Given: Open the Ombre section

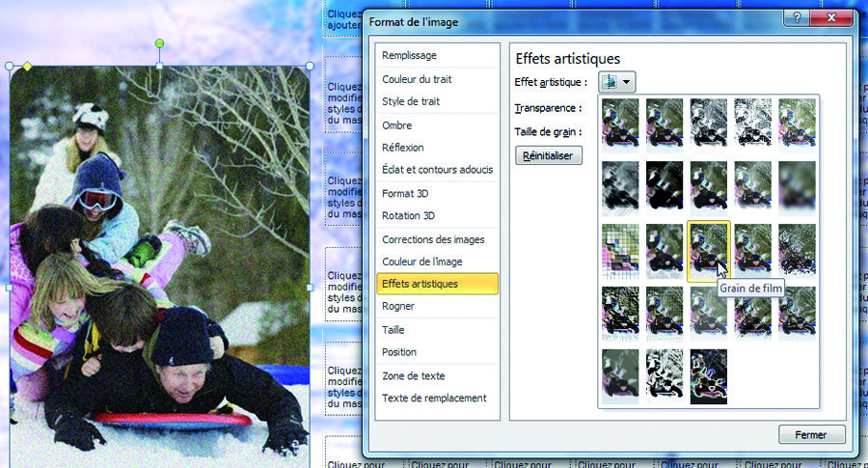Looking at the screenshot, I should (437, 125).
